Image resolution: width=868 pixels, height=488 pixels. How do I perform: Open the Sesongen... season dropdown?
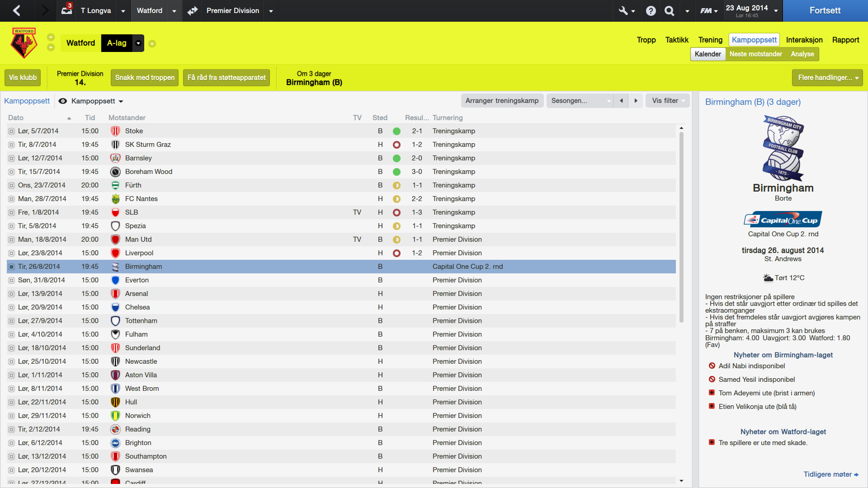pos(580,101)
